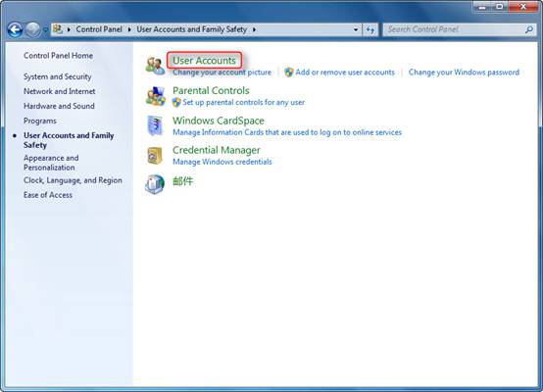
Task: Click the magnifier search icon
Action: (529, 29)
